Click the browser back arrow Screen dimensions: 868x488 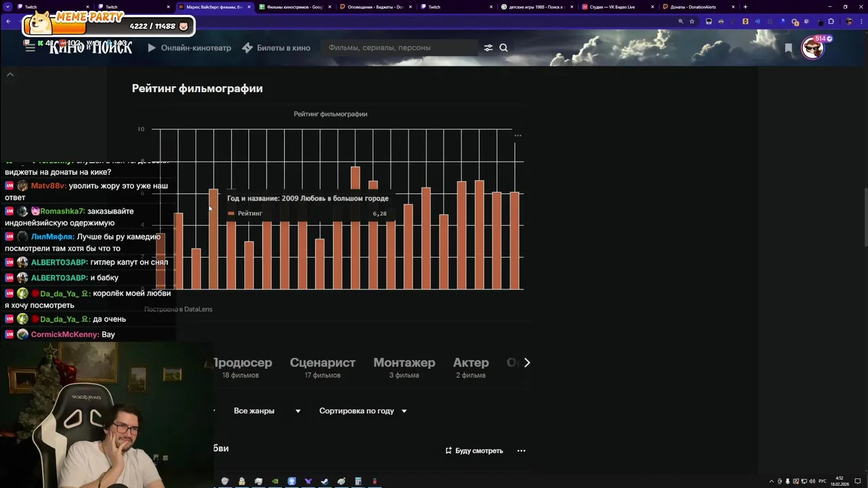(x=8, y=21)
